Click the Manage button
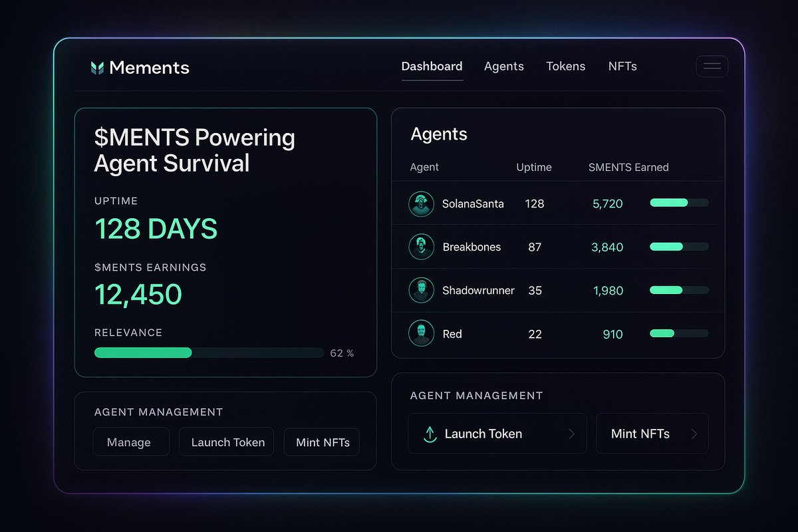This screenshot has width=798, height=532. (131, 442)
